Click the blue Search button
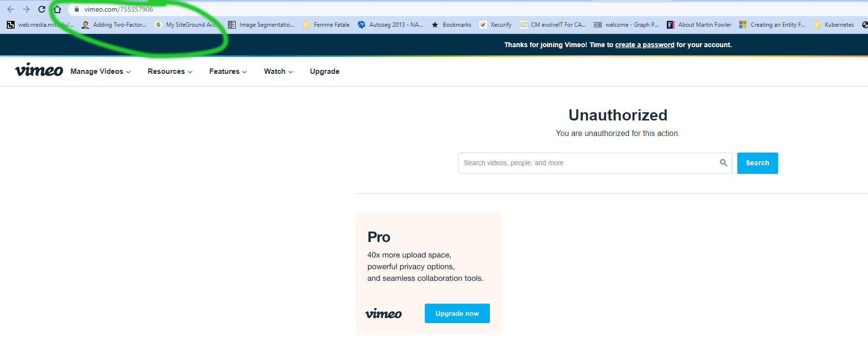Viewport: 868px width, 360px height. click(757, 163)
